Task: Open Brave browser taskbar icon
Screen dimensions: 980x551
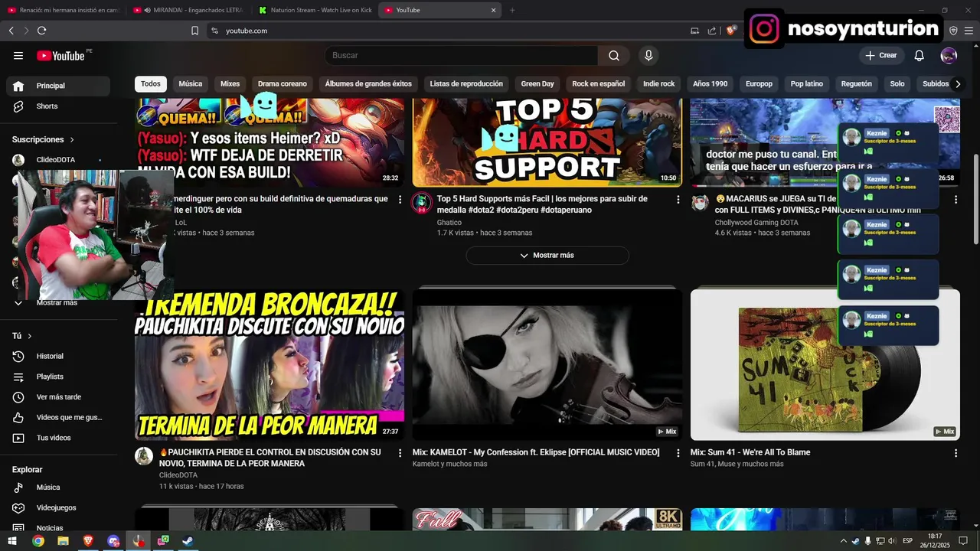Action: click(88, 541)
